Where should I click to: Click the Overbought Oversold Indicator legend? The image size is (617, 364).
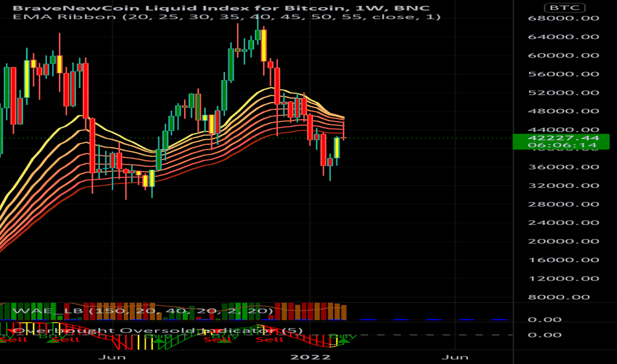[158, 330]
